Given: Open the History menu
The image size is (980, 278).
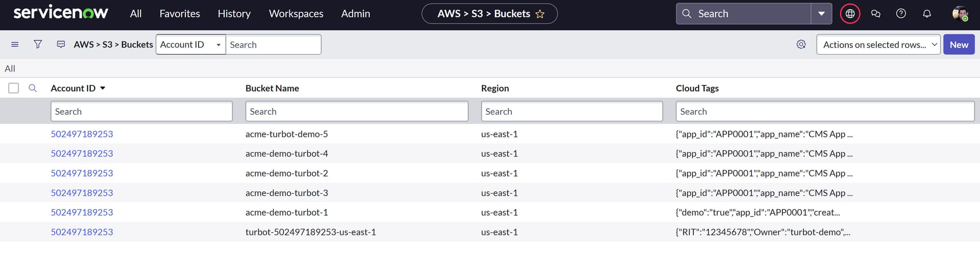Looking at the screenshot, I should (x=234, y=14).
